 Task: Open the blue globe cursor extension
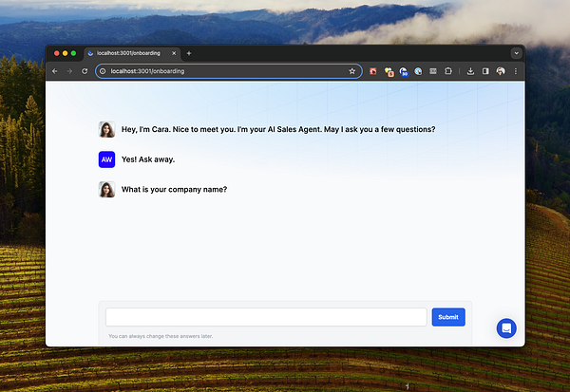pyautogui.click(x=418, y=71)
